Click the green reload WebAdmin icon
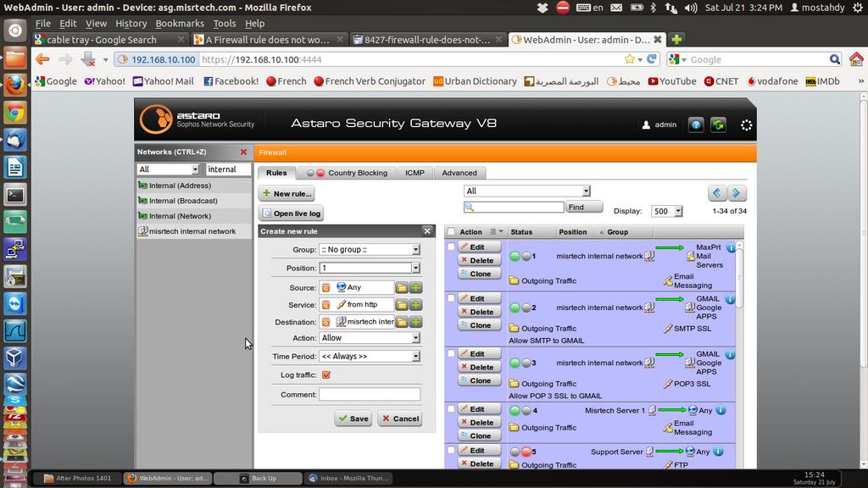 coord(718,125)
